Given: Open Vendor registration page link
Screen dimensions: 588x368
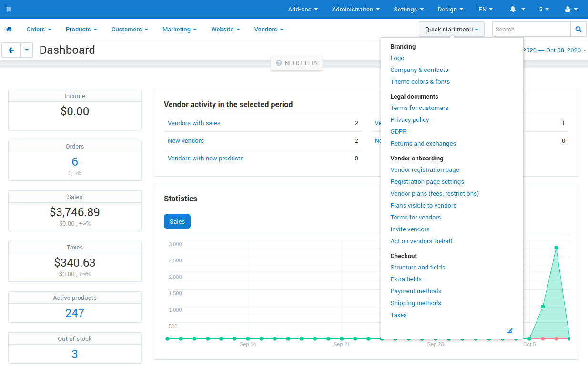Looking at the screenshot, I should (425, 170).
